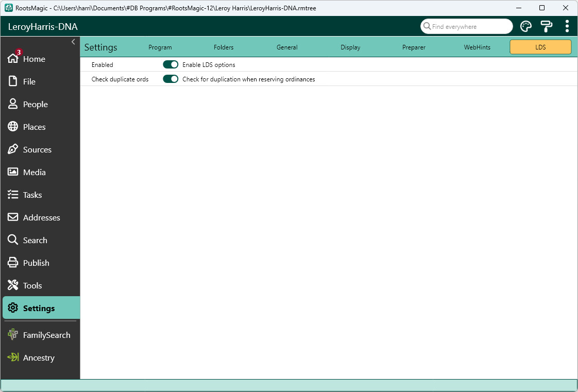This screenshot has height=392, width=578.
Task: Click the red 3 notification badge
Action: 19,53
